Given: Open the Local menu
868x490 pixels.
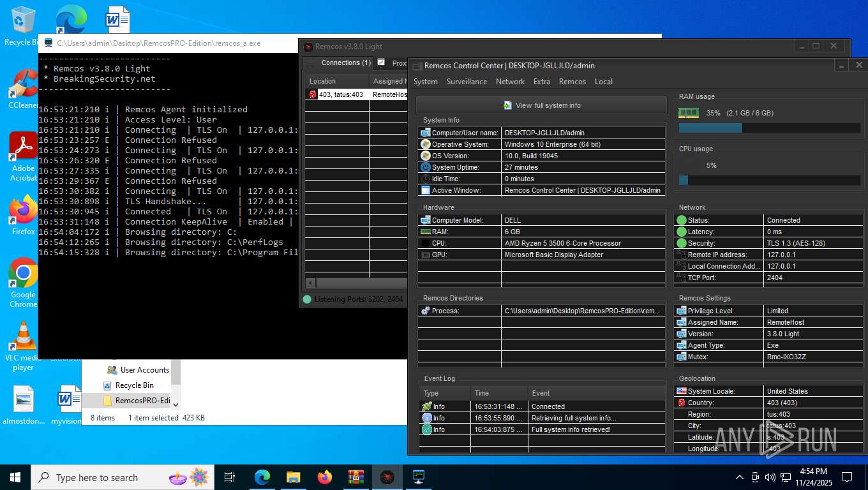Looking at the screenshot, I should pos(604,82).
